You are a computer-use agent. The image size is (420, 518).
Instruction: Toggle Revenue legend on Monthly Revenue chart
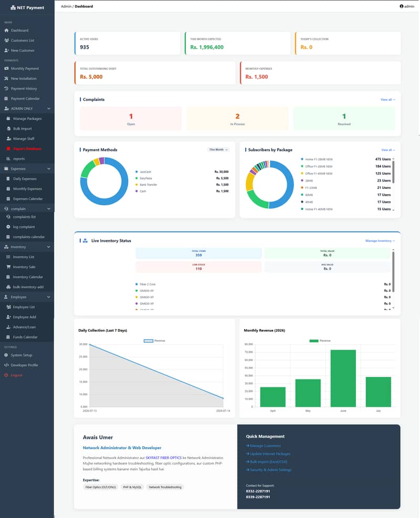(x=320, y=341)
